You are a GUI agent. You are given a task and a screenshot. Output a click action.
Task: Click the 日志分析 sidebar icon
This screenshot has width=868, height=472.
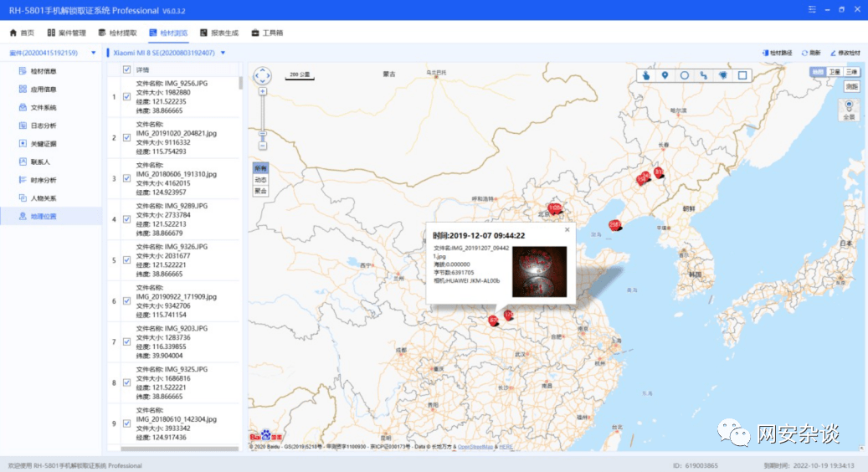(23, 126)
